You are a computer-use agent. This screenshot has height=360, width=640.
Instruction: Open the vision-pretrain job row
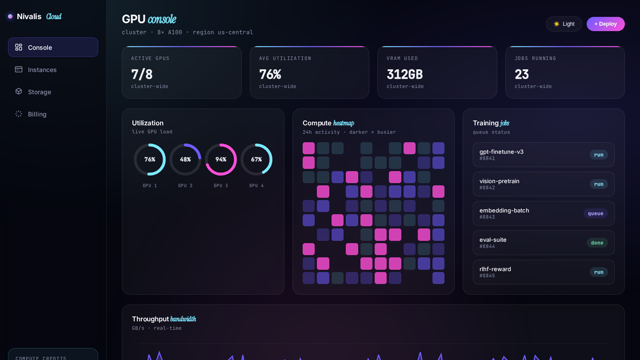[543, 184]
